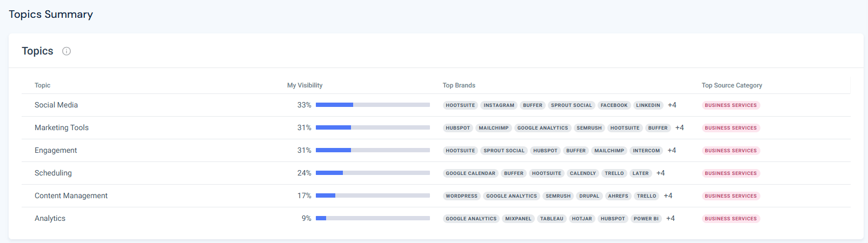The width and height of the screenshot is (868, 243).
Task: Click Trello tag in Content Management row
Action: click(x=646, y=196)
